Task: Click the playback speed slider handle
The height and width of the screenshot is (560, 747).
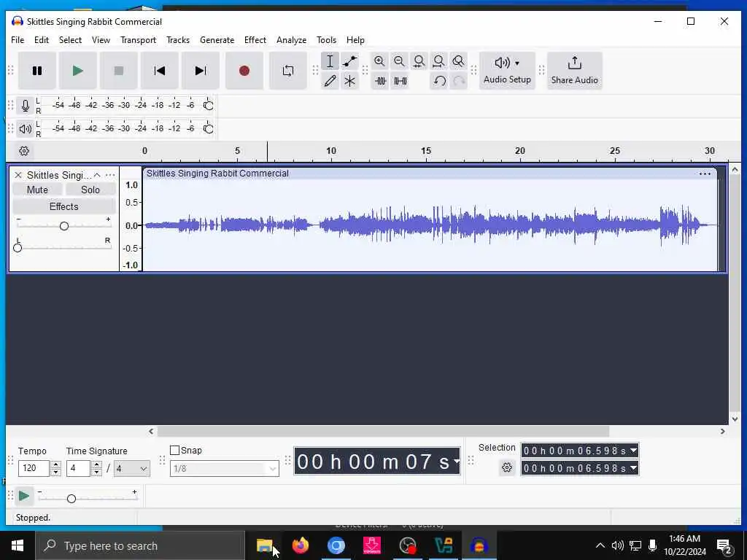Action: (71, 499)
